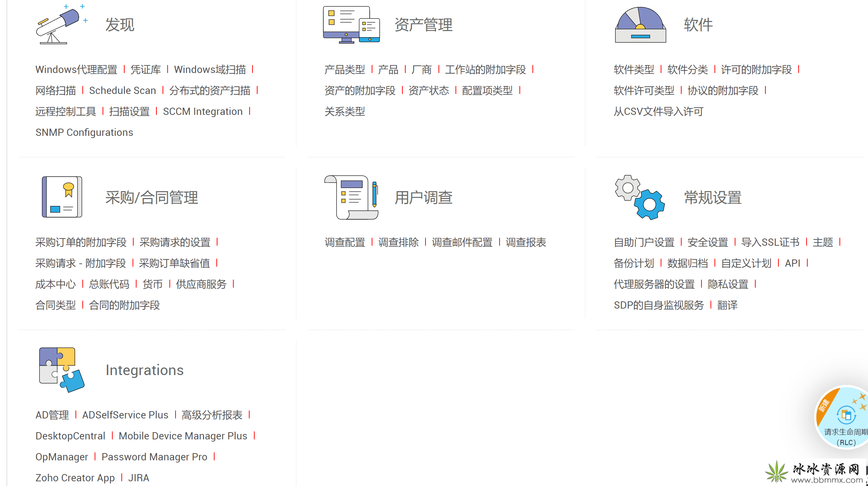Click the 软件 disc drive icon

coord(640,25)
